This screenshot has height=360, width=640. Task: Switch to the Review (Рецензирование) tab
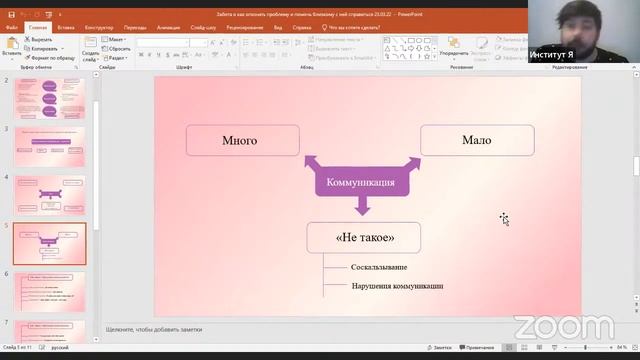245,27
